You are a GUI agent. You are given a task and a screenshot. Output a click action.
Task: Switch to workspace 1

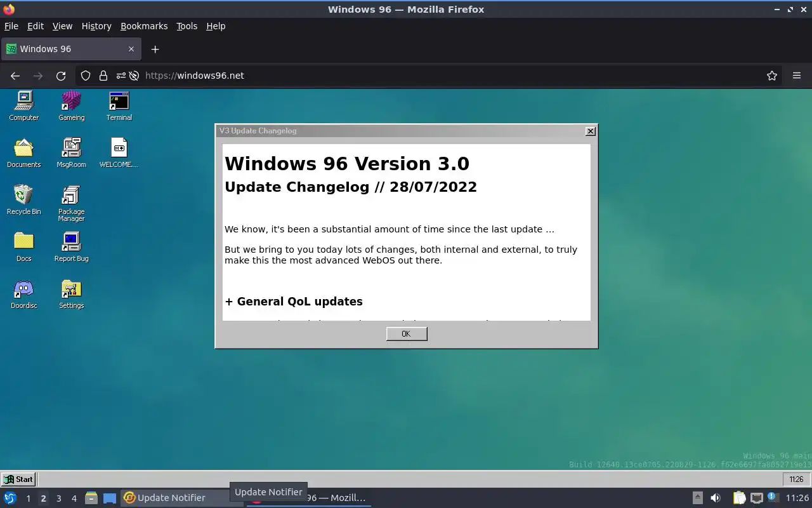tap(28, 498)
